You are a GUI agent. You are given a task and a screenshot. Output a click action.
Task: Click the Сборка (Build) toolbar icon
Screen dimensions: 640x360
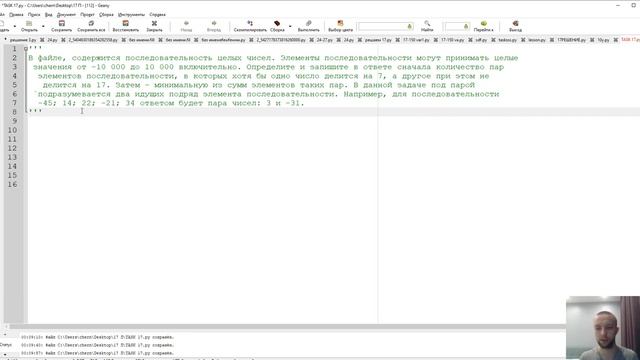(277, 24)
